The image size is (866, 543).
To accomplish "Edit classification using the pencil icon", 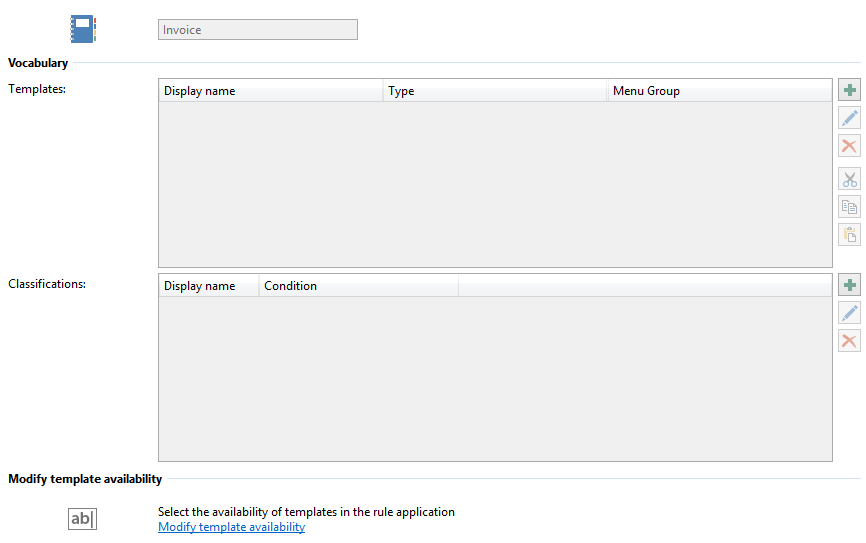I will [849, 313].
